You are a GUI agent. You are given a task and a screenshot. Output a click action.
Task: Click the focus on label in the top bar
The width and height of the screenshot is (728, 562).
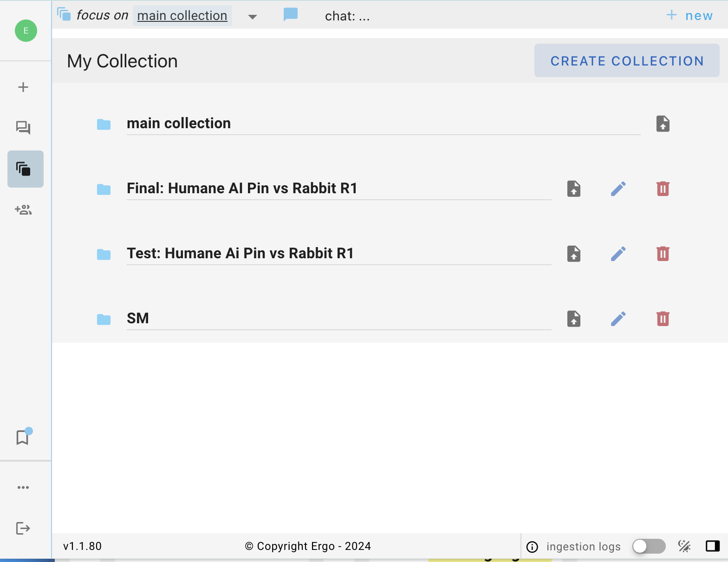(102, 15)
